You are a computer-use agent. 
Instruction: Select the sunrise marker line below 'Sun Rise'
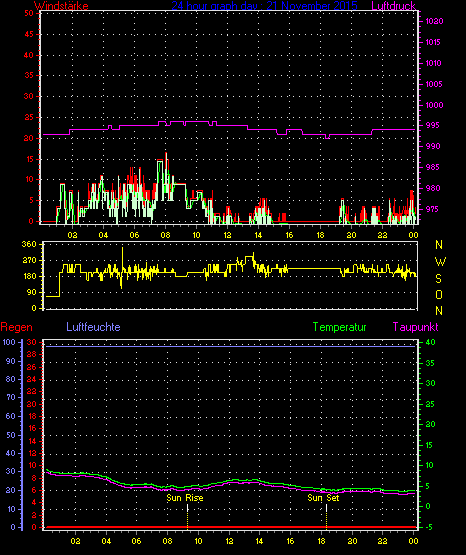click(188, 517)
